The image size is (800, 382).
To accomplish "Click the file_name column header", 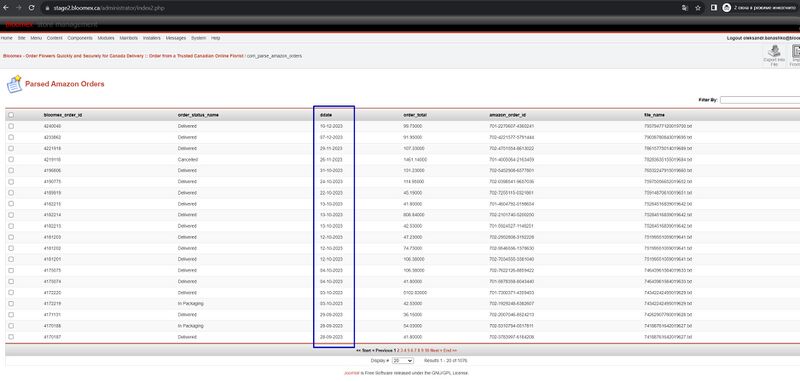I will (655, 115).
